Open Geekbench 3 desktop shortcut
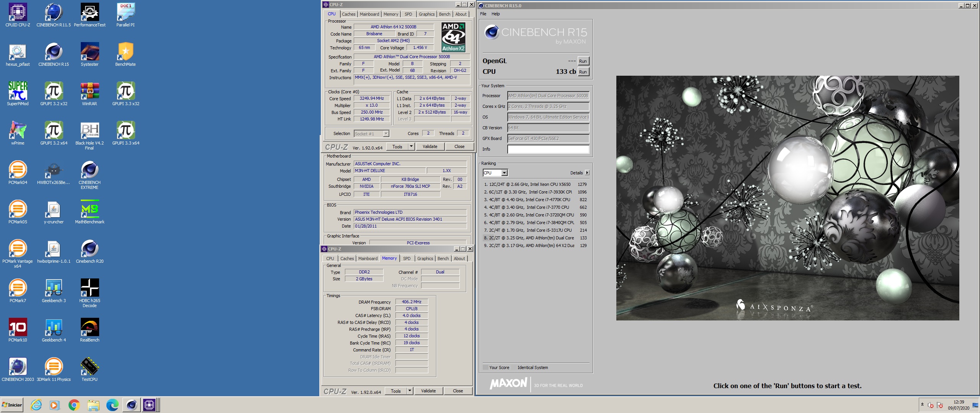 (x=54, y=291)
